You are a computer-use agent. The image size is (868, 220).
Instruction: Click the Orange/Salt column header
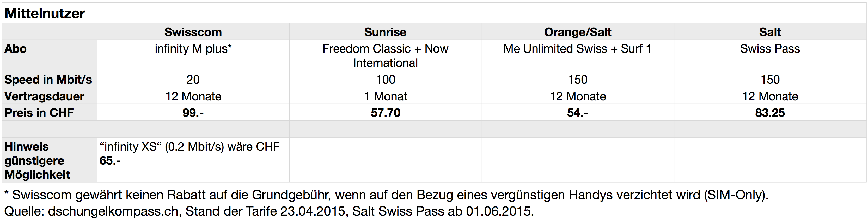(578, 32)
